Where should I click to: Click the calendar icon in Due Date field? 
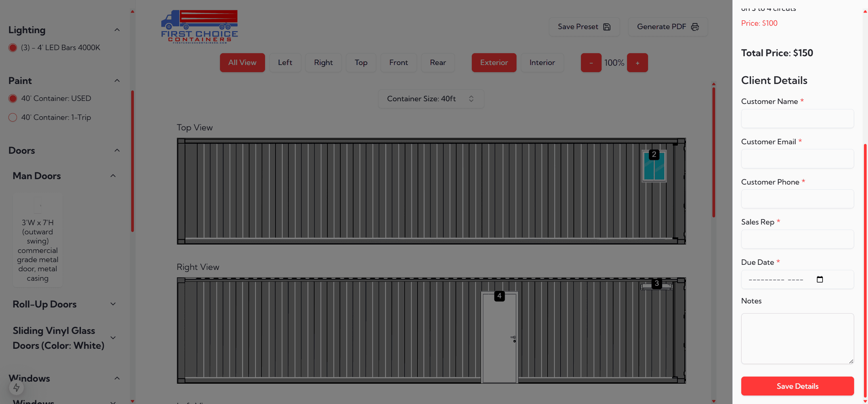point(820,279)
